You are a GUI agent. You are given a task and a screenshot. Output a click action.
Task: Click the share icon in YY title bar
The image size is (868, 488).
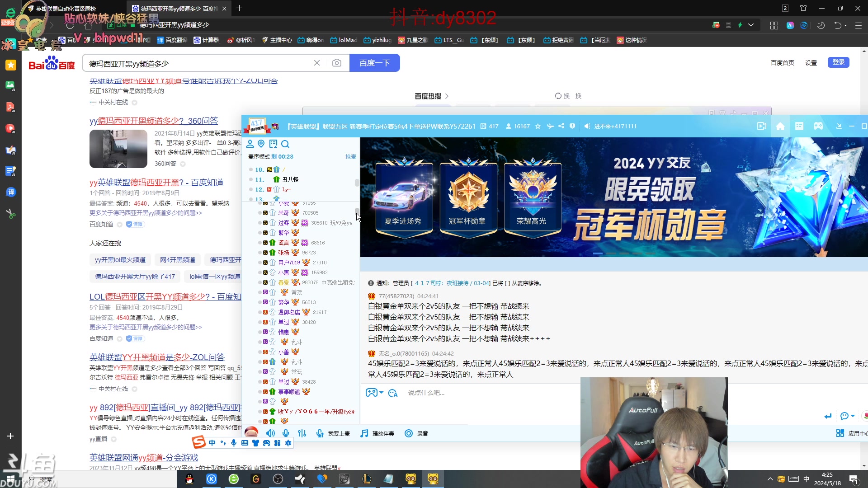point(561,126)
